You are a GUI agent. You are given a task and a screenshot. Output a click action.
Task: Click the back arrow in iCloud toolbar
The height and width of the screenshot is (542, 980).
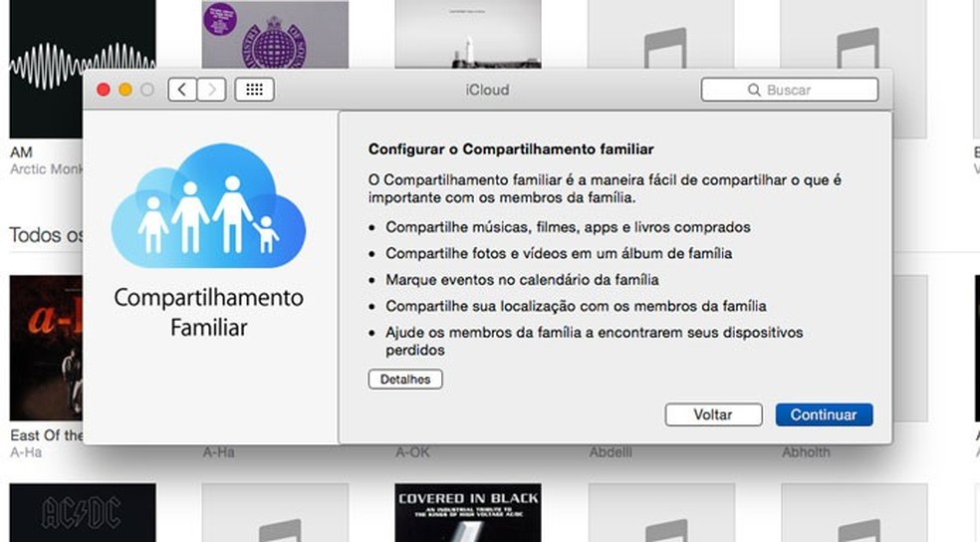(x=182, y=90)
